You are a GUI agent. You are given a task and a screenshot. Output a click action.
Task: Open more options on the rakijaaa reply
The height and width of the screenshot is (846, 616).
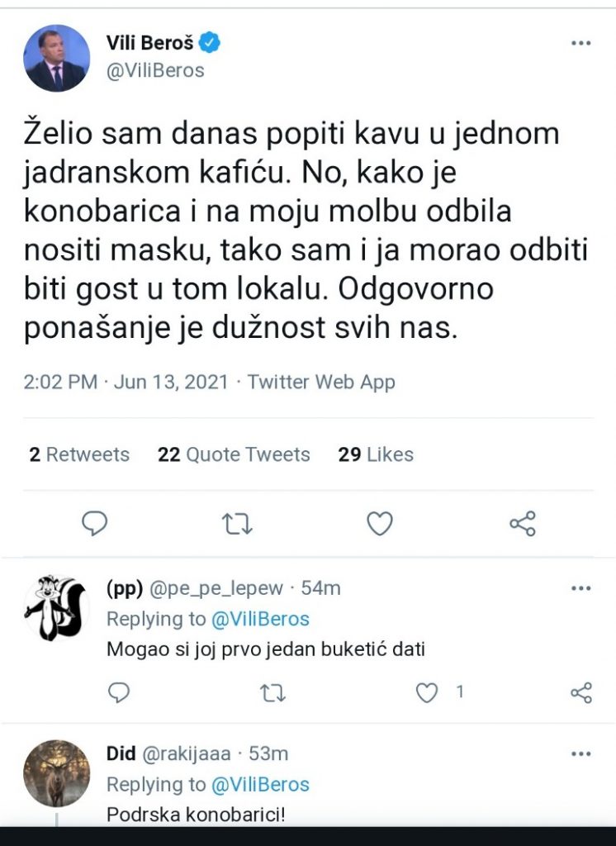click(x=581, y=753)
